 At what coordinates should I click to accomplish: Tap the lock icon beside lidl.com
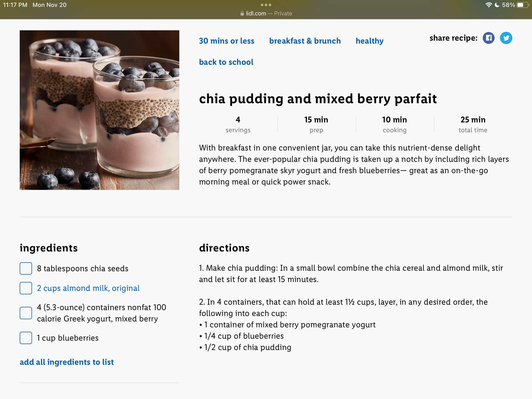pyautogui.click(x=242, y=13)
